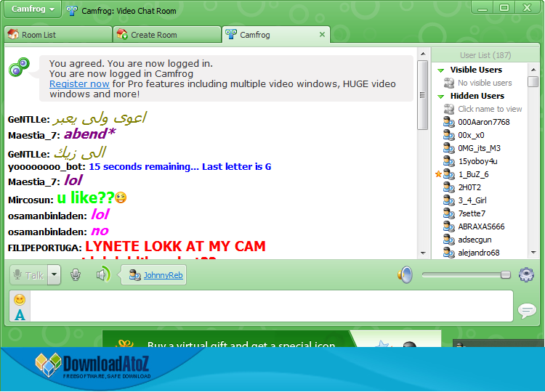Click the 'Click name to view' hint
Image resolution: width=545 pixels, height=392 pixels.
click(490, 109)
